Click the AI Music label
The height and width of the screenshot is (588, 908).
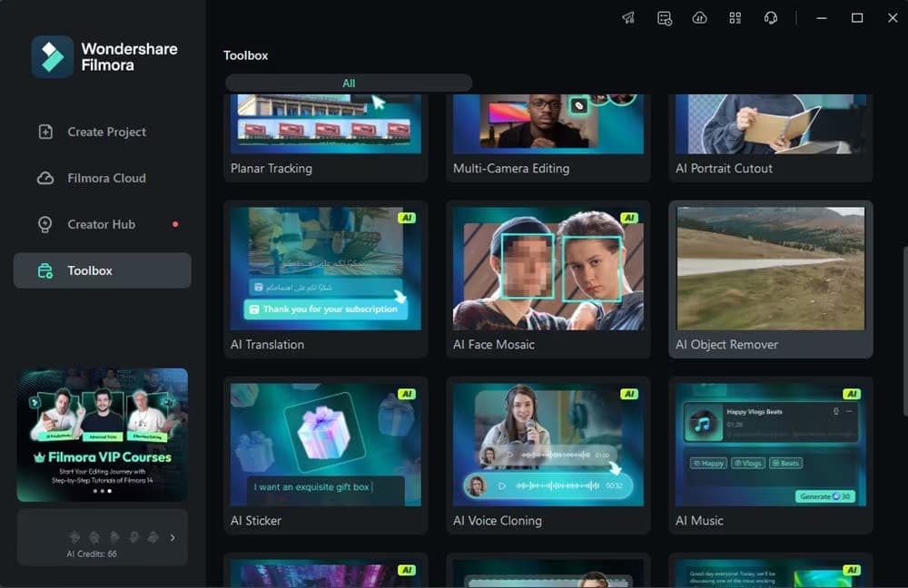(699, 520)
